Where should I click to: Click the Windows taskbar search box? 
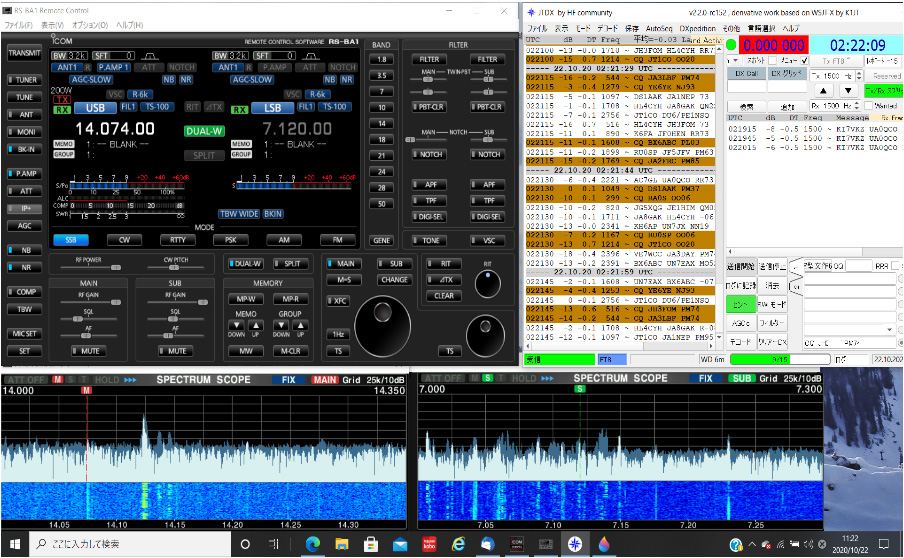(130, 544)
